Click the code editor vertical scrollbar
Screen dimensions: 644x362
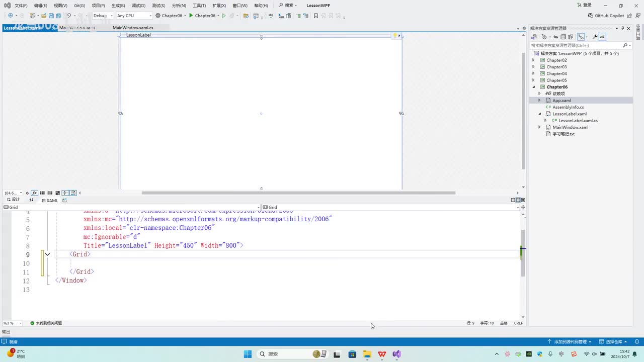[523, 253]
